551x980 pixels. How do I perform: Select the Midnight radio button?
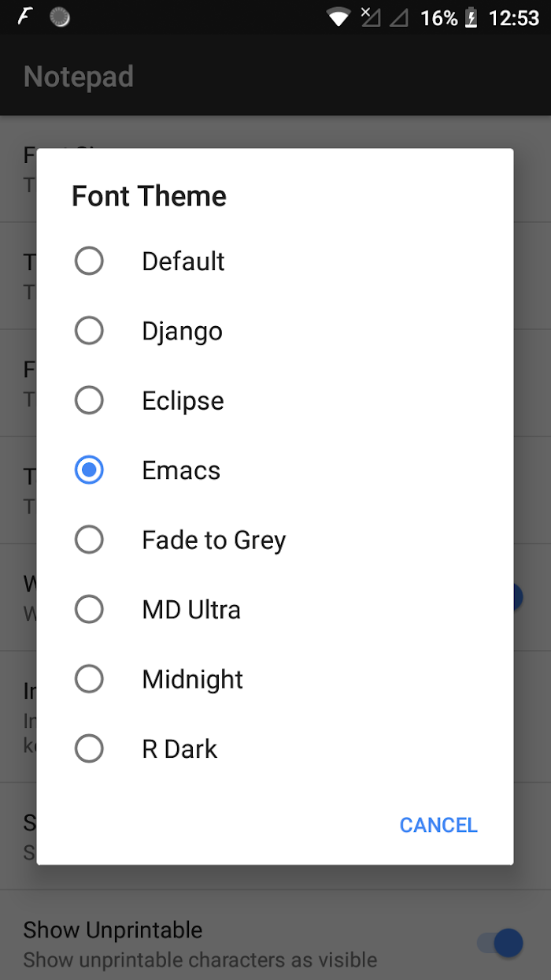coord(89,679)
